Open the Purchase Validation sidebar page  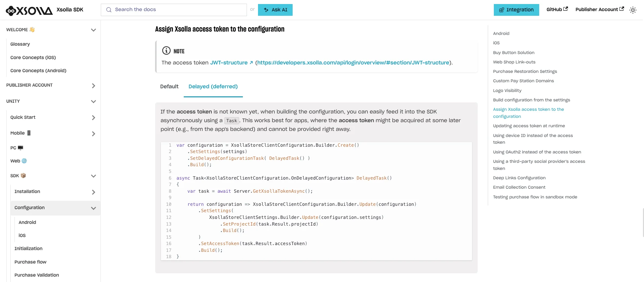tap(37, 275)
